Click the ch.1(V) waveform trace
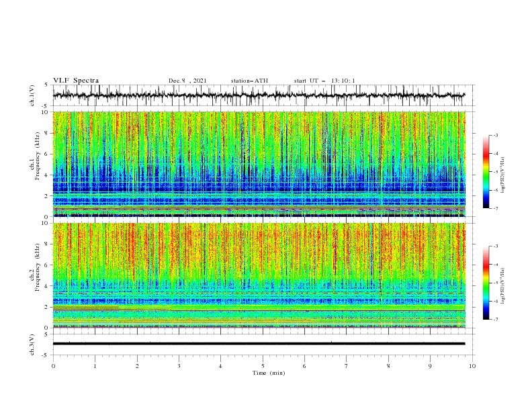 [259, 95]
